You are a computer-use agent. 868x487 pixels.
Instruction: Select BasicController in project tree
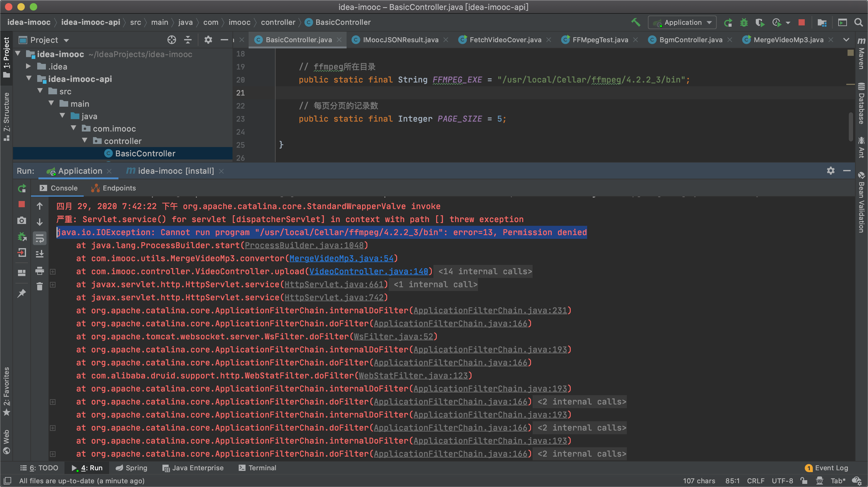(x=145, y=154)
